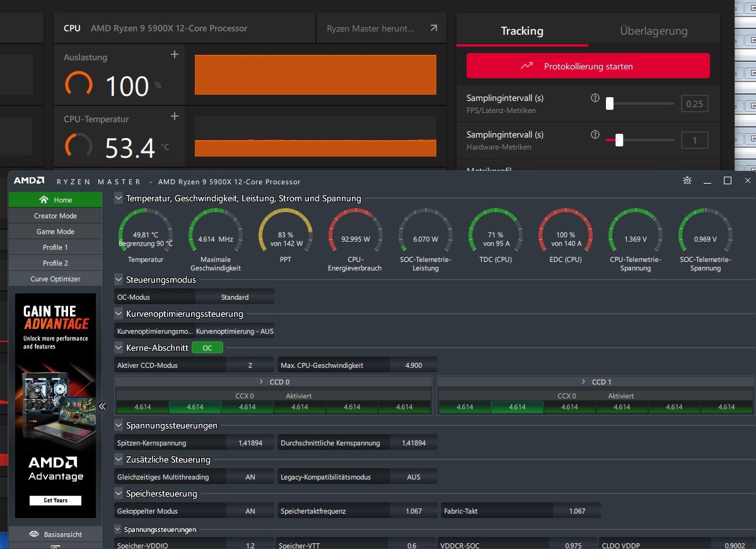756x549 pixels.
Task: Collapse the bottom Spannungssteuerungen section
Action: [118, 529]
